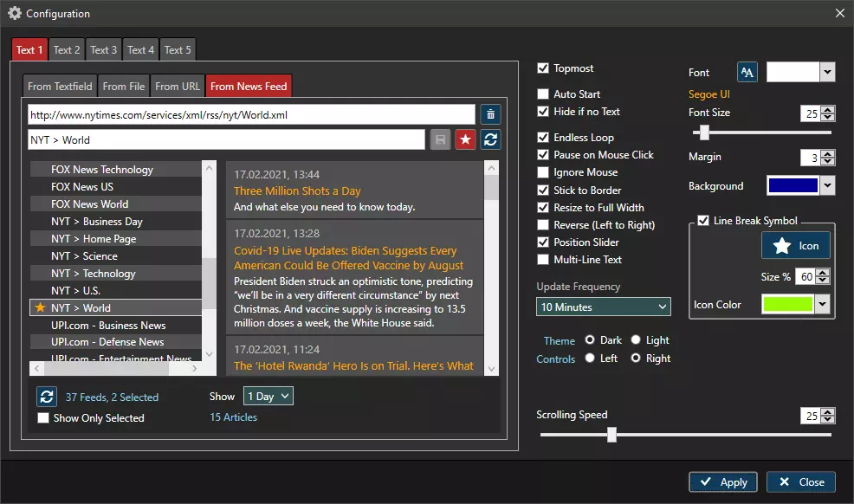Uncheck the Topmost checkbox
This screenshot has width=854, height=504.
[x=543, y=68]
